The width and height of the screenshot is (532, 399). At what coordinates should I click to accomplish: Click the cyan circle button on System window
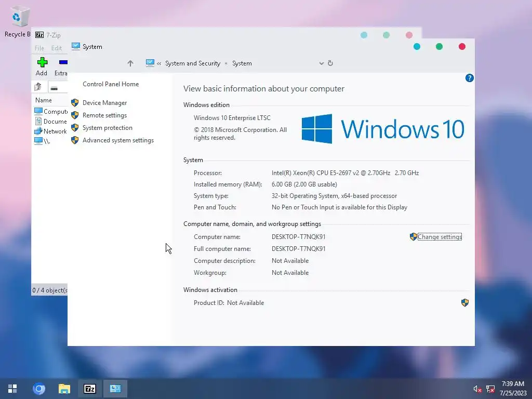(x=417, y=47)
